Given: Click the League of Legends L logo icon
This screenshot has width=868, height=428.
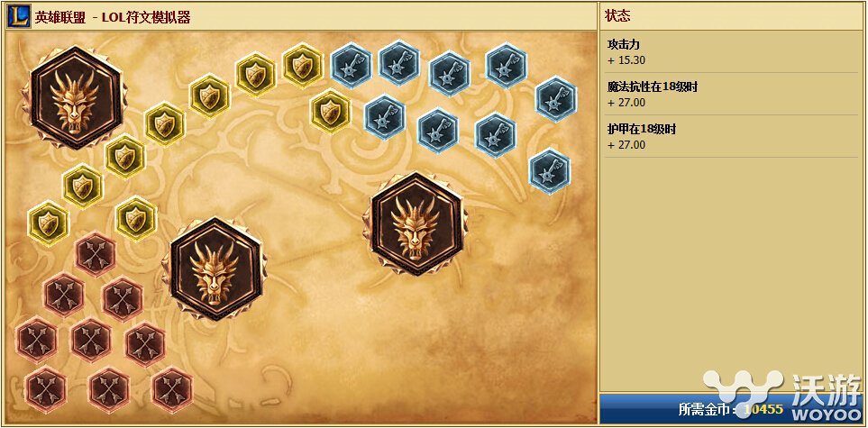Looking at the screenshot, I should pos(19,17).
